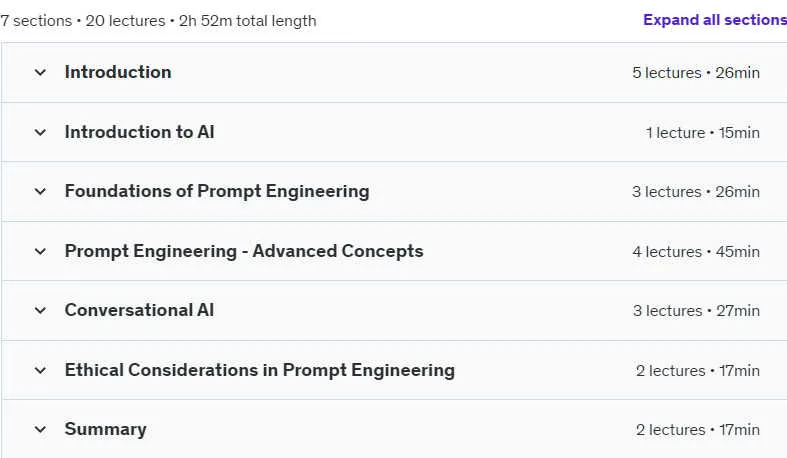
Task: Select the Summary section title
Action: pyautogui.click(x=105, y=429)
